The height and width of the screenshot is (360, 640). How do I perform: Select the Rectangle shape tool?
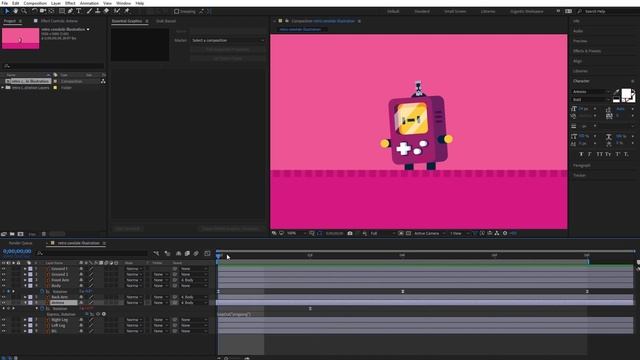pyautogui.click(x=62, y=11)
